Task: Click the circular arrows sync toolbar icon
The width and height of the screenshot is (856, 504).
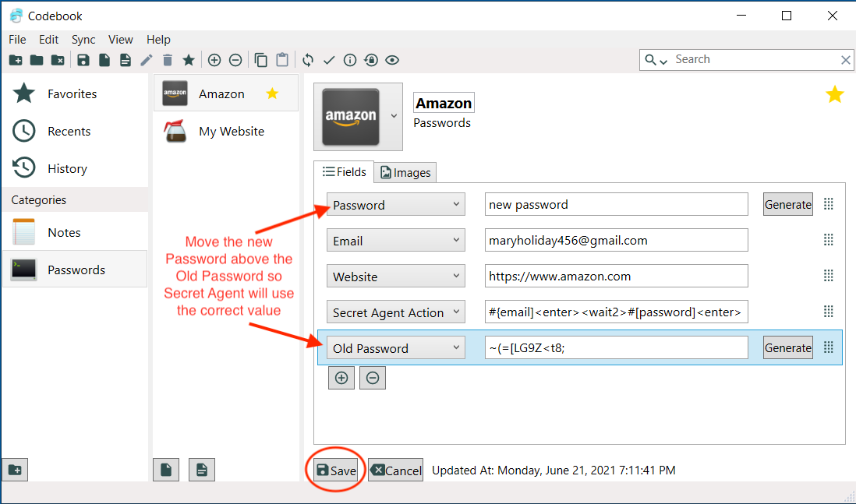Action: pos(308,60)
